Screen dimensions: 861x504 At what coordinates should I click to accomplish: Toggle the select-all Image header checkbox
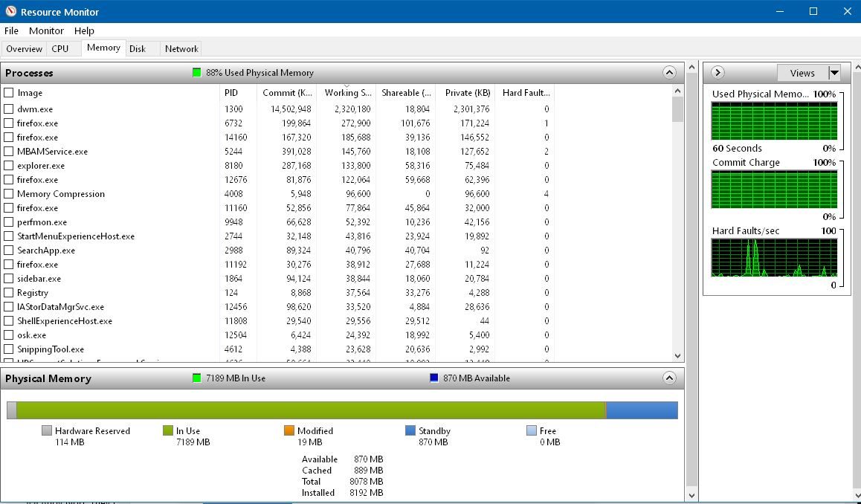pos(9,92)
